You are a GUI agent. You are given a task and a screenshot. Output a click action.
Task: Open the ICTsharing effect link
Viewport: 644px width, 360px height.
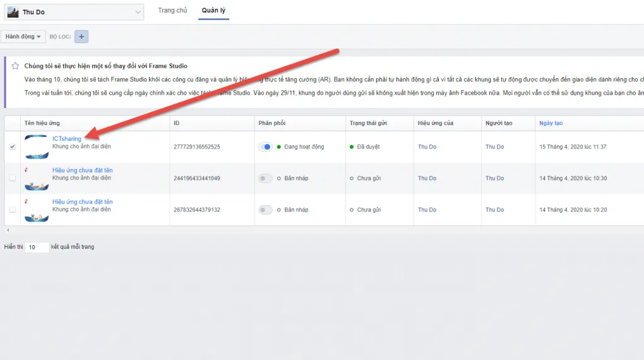coord(67,139)
